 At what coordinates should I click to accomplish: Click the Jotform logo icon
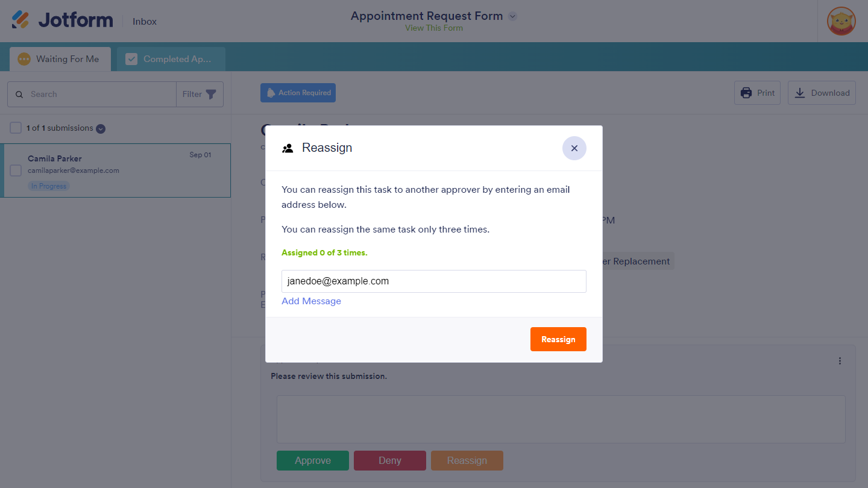[x=20, y=20]
